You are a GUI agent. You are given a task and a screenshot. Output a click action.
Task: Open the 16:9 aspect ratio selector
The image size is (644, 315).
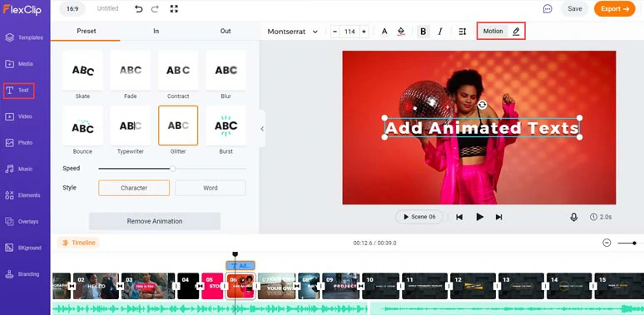pos(72,8)
